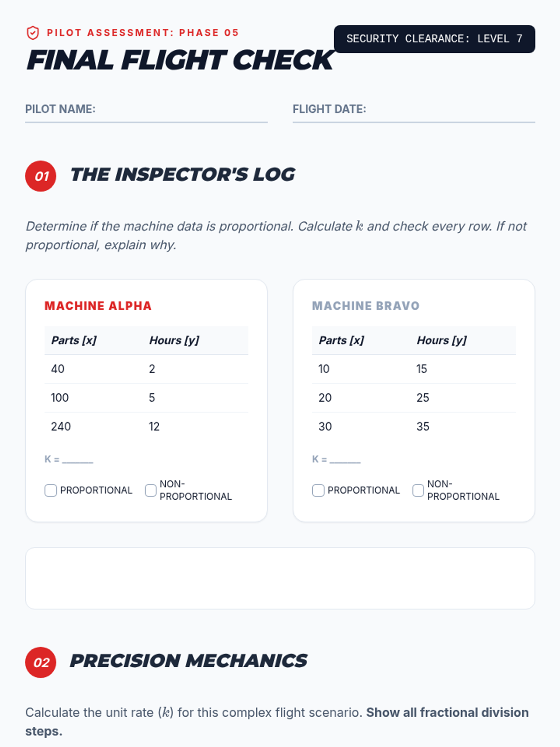Click the Final Flight Check title
Viewport: 560px width, 747px height.
click(x=180, y=60)
